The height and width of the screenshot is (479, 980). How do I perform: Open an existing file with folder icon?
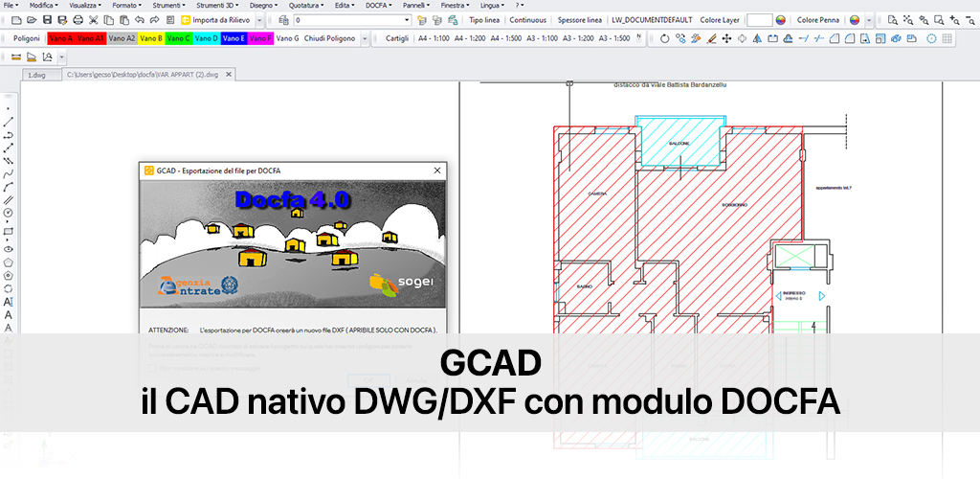(32, 20)
